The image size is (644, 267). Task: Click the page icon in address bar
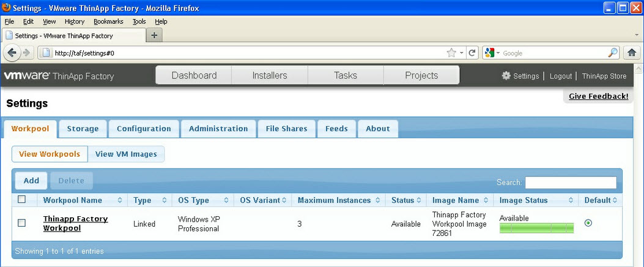tap(47, 53)
